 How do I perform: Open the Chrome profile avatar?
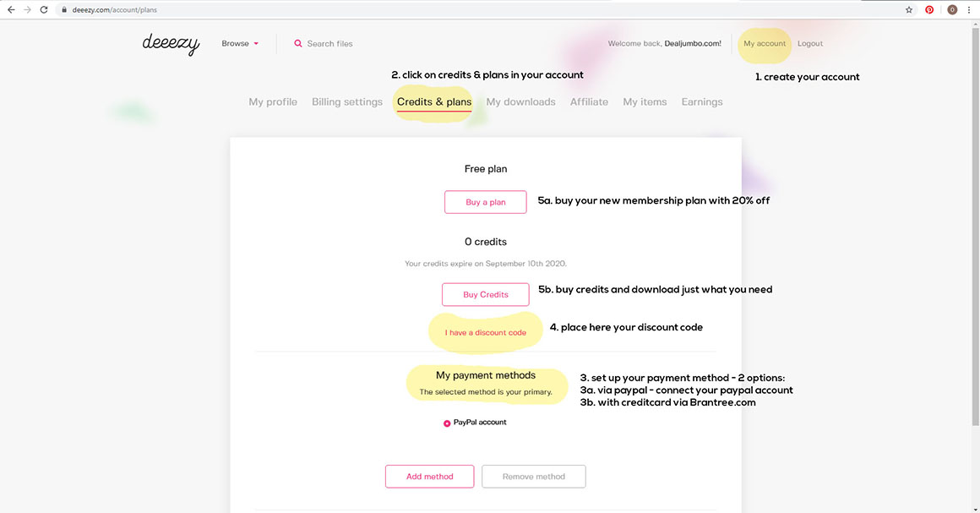pyautogui.click(x=952, y=10)
